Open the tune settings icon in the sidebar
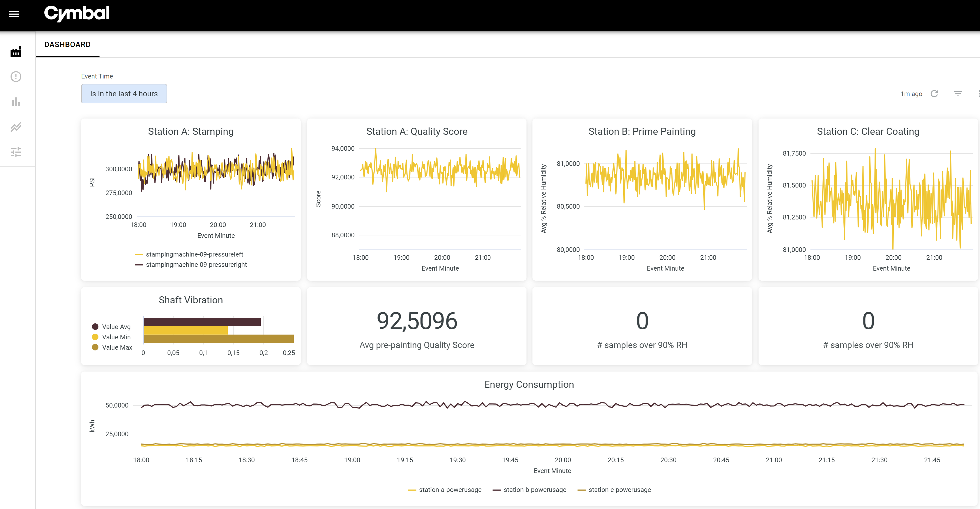The height and width of the screenshot is (509, 980). (x=16, y=152)
